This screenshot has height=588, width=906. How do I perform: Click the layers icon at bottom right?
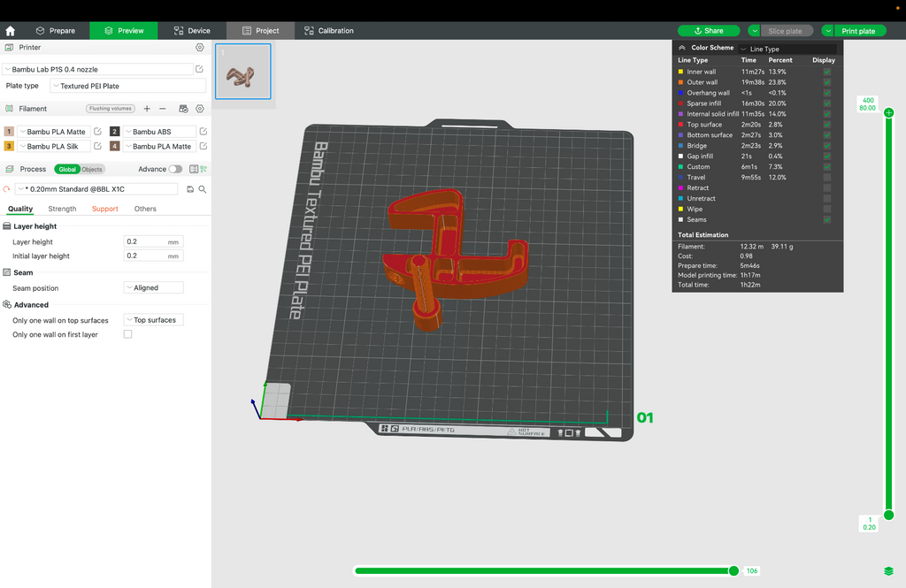888,571
